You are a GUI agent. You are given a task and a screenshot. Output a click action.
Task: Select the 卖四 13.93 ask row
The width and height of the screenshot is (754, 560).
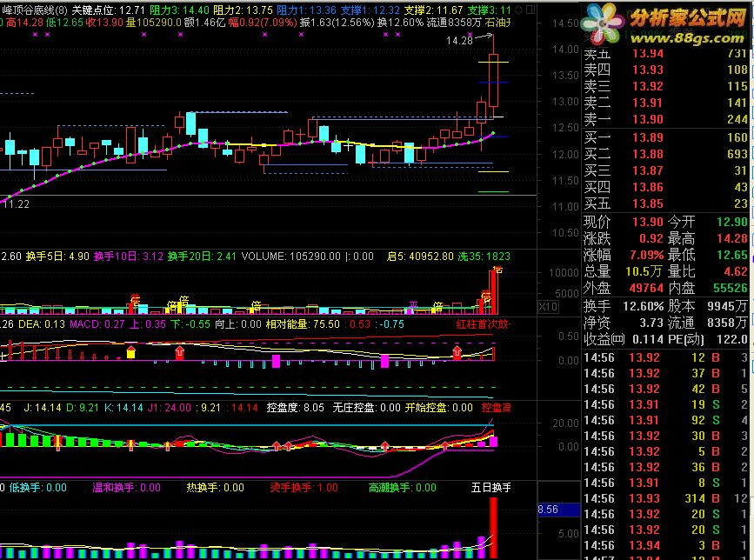coord(665,70)
